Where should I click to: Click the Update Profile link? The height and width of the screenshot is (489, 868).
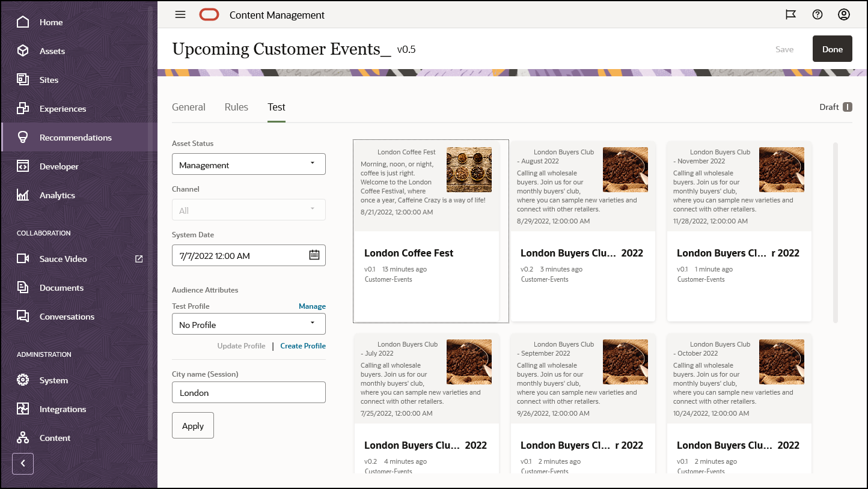241,346
